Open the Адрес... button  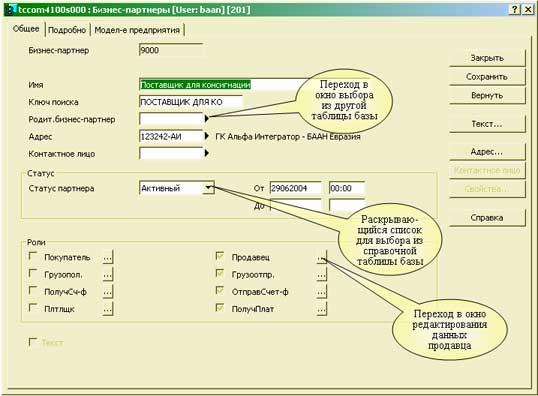487,152
